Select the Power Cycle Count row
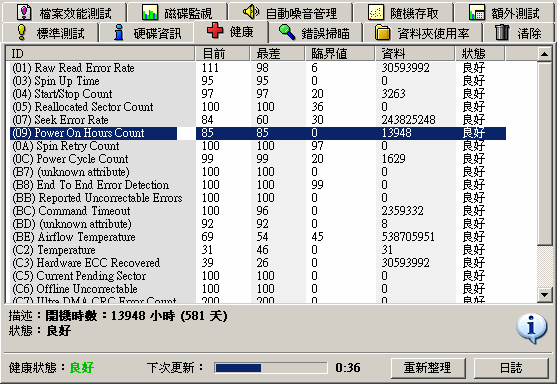The height and width of the screenshot is (384, 557). [x=258, y=159]
